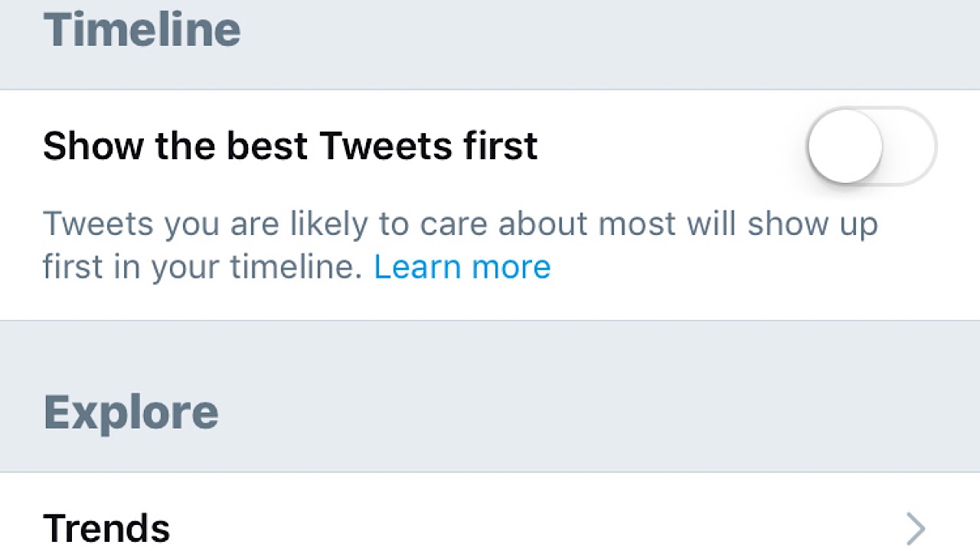The height and width of the screenshot is (551, 980).
Task: Enable best Tweets first in timeline
Action: 871,145
